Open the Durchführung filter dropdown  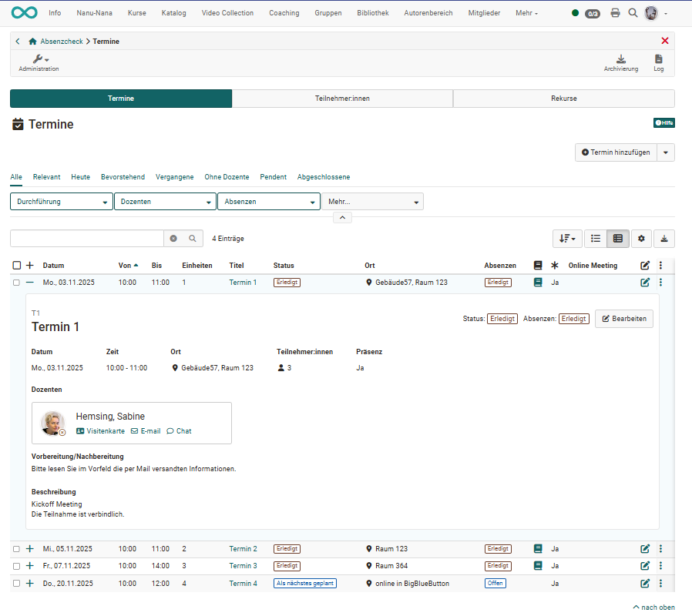pos(61,202)
